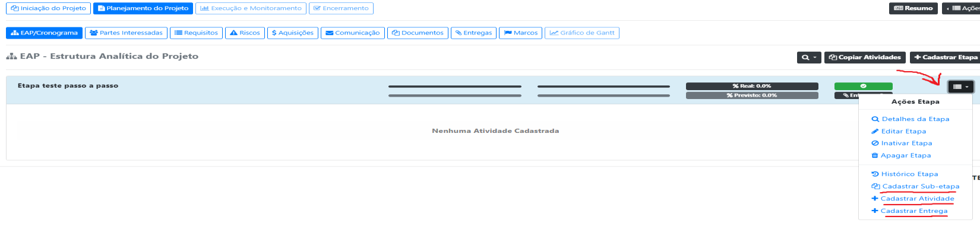The width and height of the screenshot is (980, 226).
Task: Choose Cadastrar Sub-etapa menu entry
Action: (921, 186)
